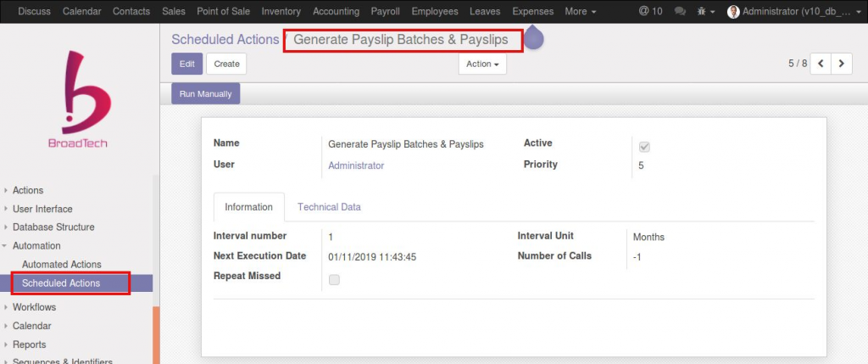868x364 pixels.
Task: Collapse the Automation sidebar section
Action: pos(36,246)
